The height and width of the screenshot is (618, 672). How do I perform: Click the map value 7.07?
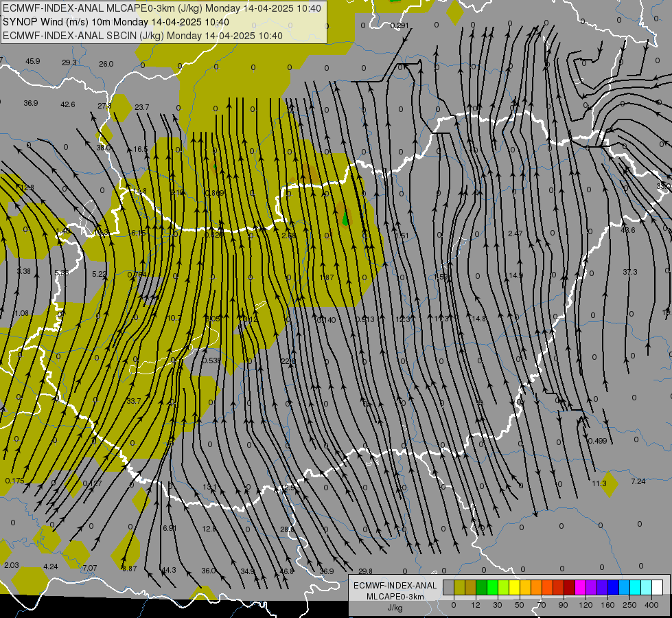click(90, 568)
